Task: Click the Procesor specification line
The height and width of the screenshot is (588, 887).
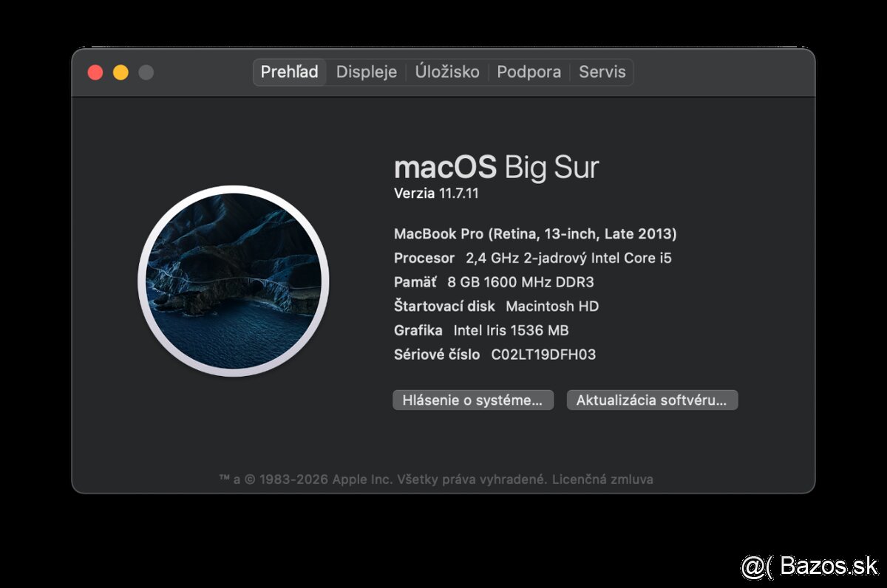Action: point(531,258)
